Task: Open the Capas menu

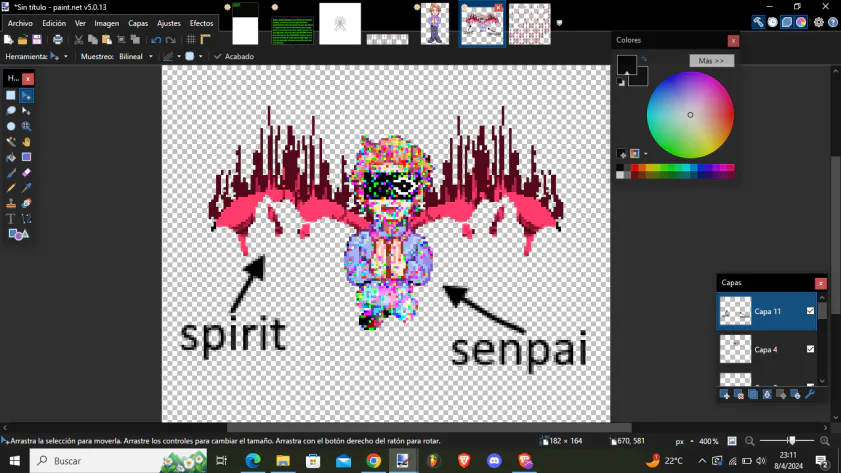Action: pyautogui.click(x=138, y=23)
